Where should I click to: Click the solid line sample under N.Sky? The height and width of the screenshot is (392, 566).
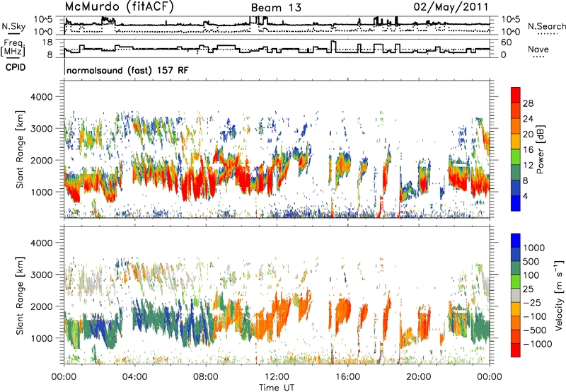(13, 34)
